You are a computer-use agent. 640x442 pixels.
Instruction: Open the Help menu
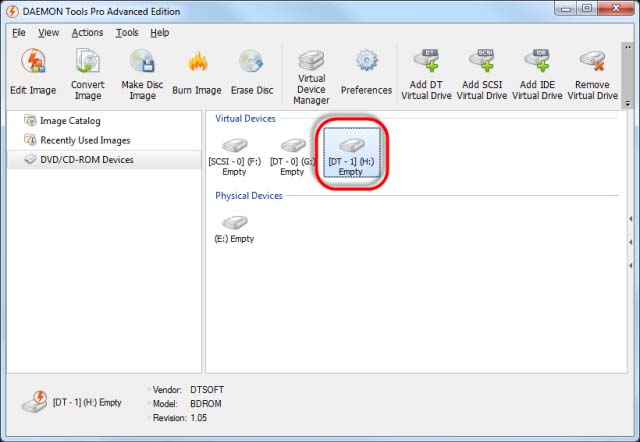click(160, 33)
